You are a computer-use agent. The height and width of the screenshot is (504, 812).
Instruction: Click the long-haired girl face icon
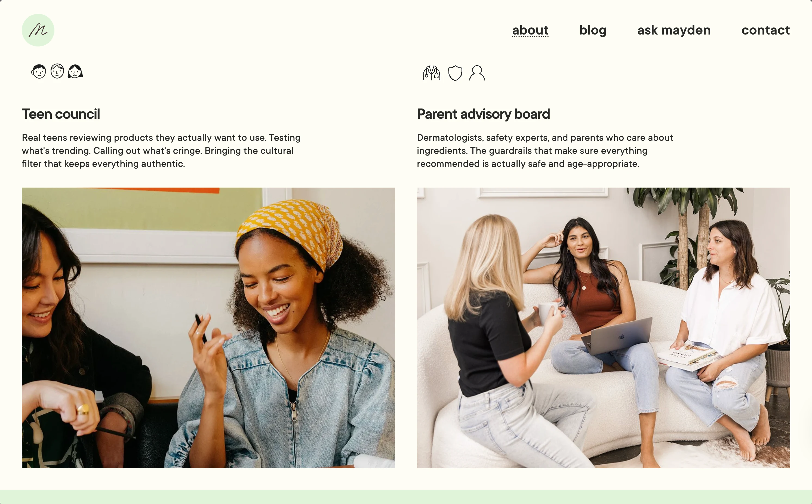(x=75, y=71)
